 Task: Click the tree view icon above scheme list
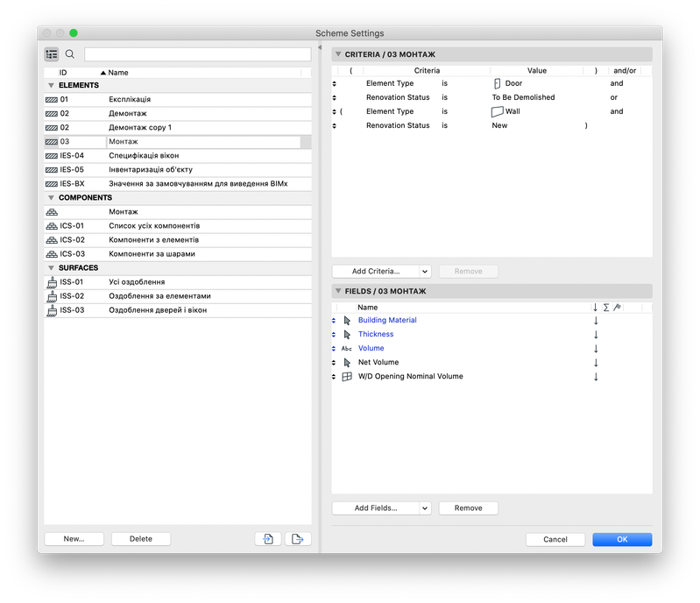click(x=52, y=54)
